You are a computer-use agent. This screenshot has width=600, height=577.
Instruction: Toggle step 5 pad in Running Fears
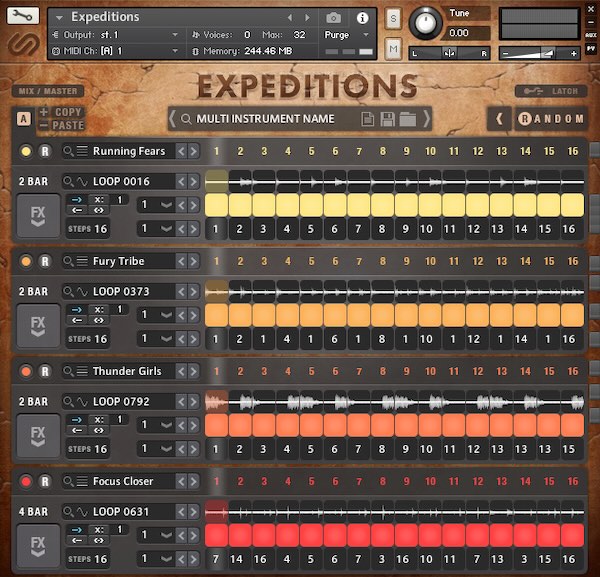pyautogui.click(x=311, y=205)
